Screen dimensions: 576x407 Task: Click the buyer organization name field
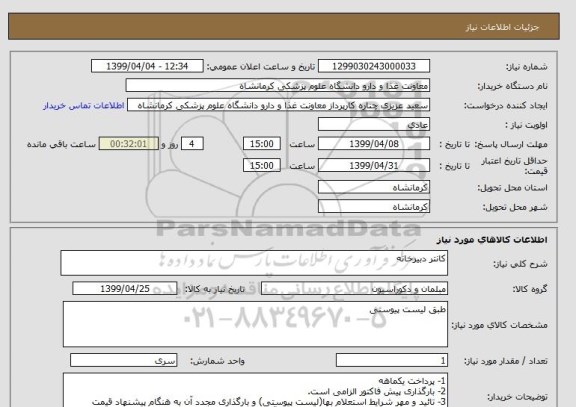277,86
